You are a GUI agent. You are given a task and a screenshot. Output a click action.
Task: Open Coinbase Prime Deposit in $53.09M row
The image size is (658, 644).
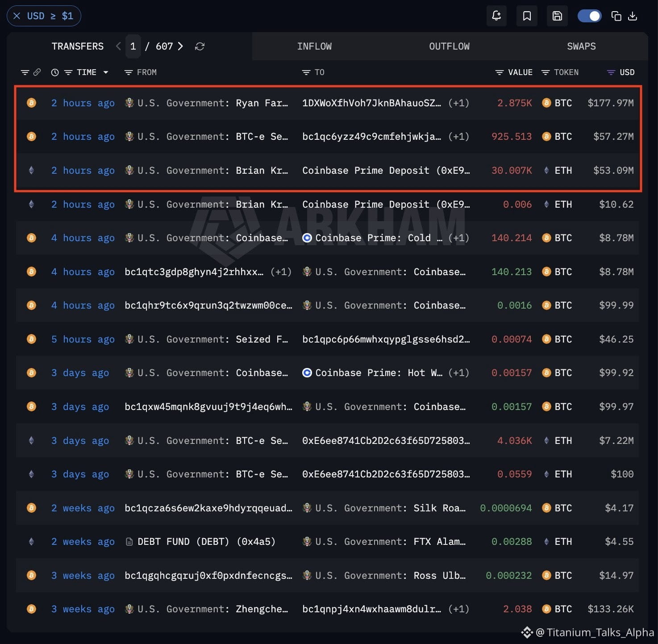(386, 170)
